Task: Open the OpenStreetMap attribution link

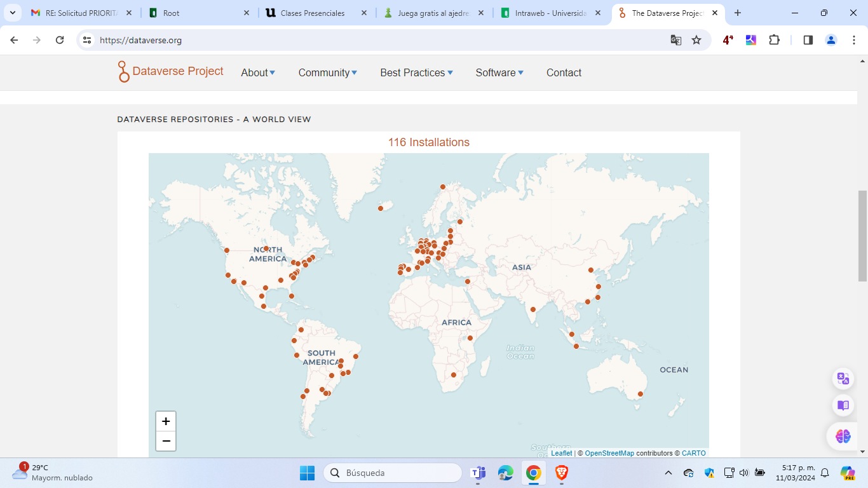Action: pyautogui.click(x=609, y=453)
